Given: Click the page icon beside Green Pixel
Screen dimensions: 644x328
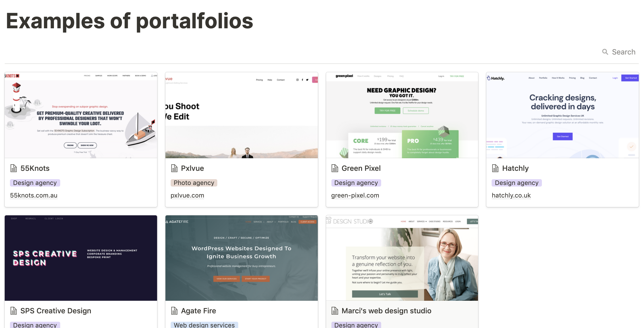Looking at the screenshot, I should pyautogui.click(x=335, y=168).
